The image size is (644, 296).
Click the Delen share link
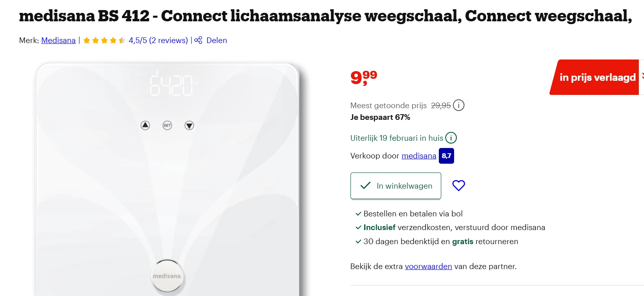click(216, 40)
